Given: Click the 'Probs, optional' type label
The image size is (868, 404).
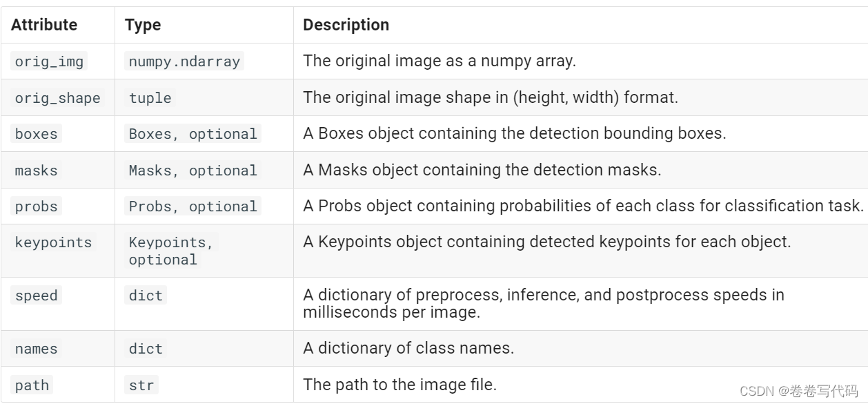Looking at the screenshot, I should tap(193, 206).
